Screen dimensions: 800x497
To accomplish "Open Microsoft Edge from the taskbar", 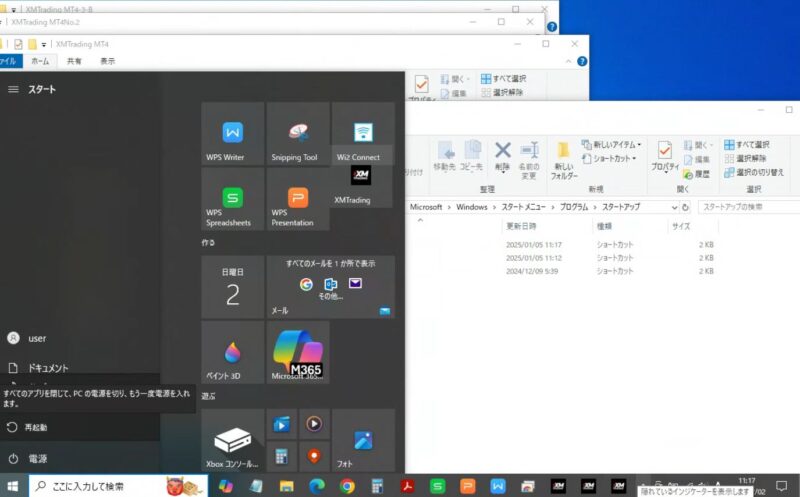I will pyautogui.click(x=317, y=486).
